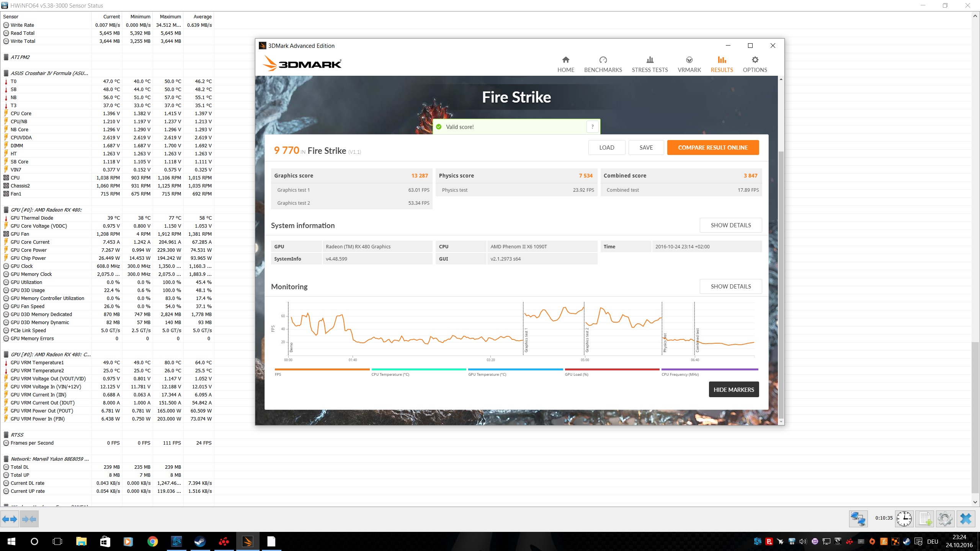
Task: Click the HWiNFO logging sheet icon
Action: click(x=925, y=519)
